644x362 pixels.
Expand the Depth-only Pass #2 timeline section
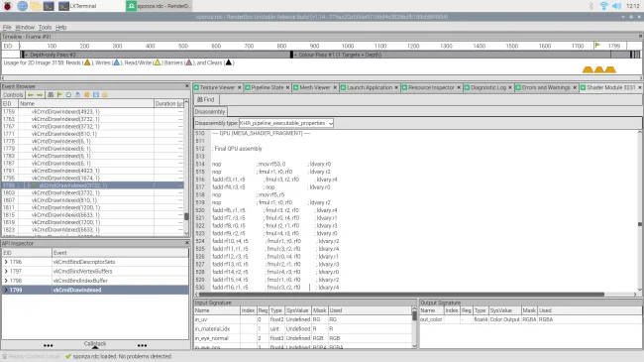(x=27, y=55)
